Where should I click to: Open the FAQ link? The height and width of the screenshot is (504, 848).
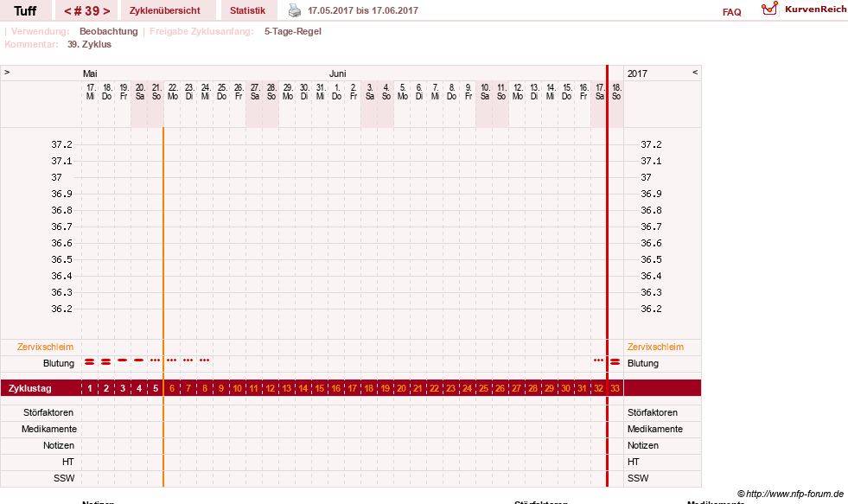(731, 12)
